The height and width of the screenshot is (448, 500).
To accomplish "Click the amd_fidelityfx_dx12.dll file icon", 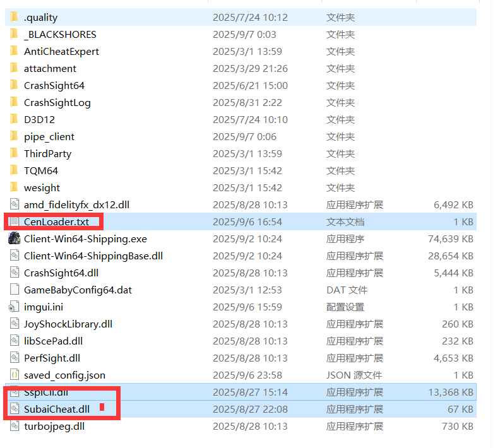I will coord(14,204).
